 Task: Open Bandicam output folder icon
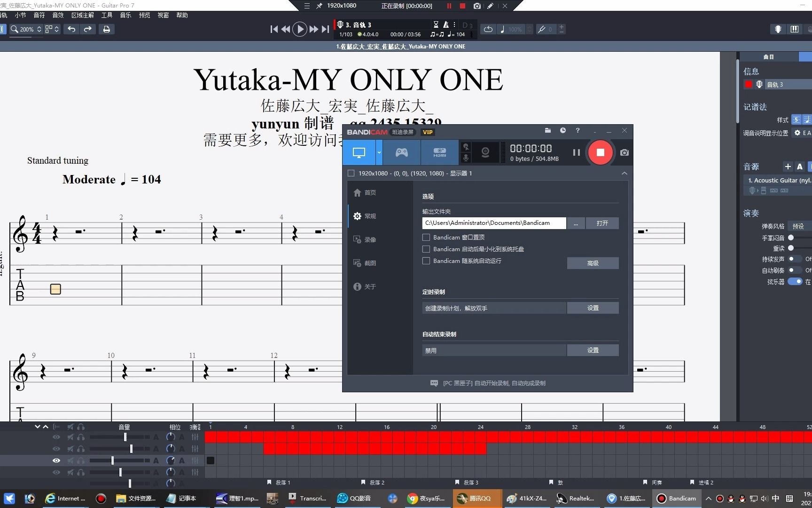(547, 131)
